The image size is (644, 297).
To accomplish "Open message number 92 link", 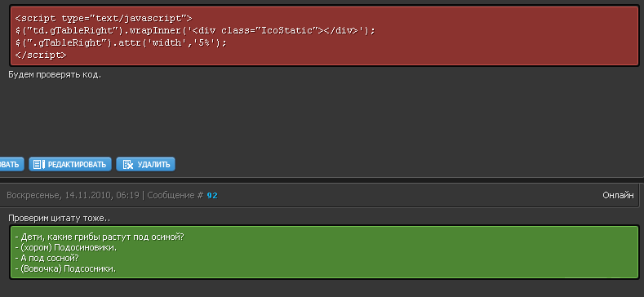I will click(x=212, y=196).
